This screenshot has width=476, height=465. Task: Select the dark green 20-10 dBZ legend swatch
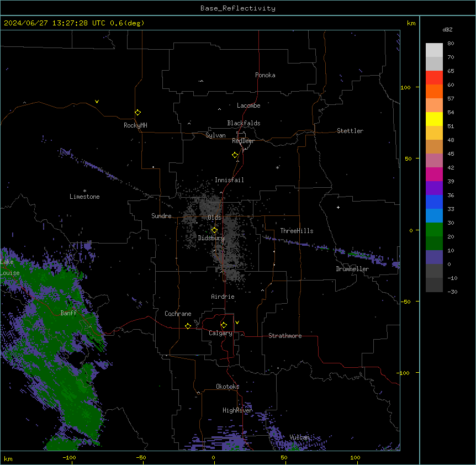tap(434, 244)
